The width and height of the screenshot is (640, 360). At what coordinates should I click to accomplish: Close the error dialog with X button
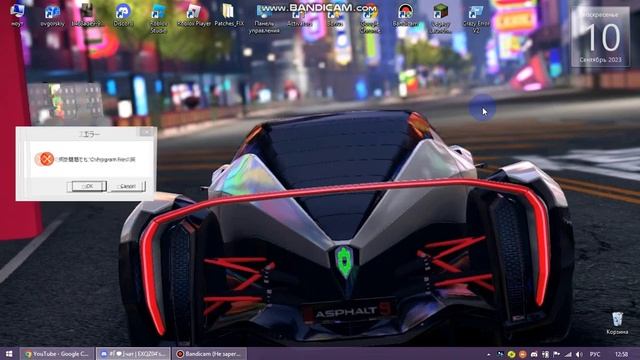coord(146,132)
